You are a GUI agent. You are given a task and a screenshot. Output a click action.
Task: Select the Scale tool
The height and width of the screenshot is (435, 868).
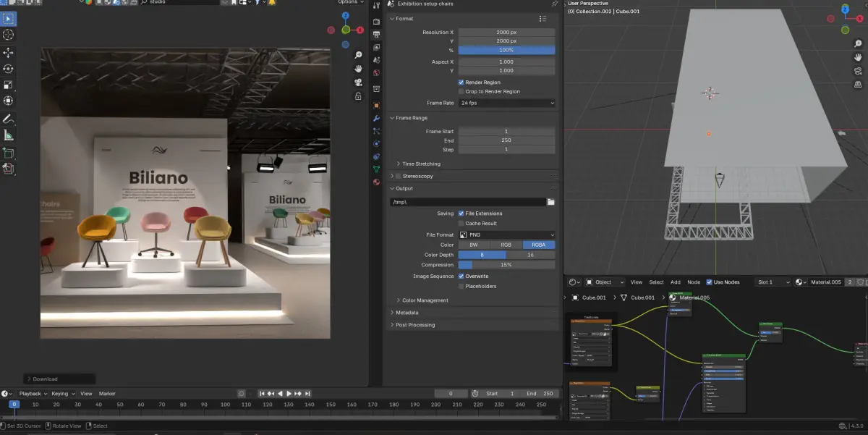point(8,85)
